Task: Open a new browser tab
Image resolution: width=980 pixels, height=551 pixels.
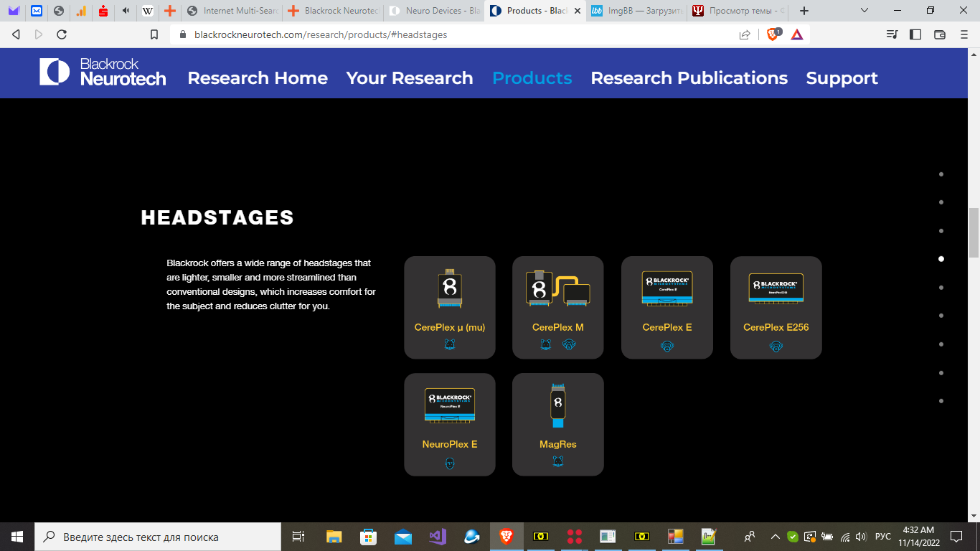Action: 804,11
